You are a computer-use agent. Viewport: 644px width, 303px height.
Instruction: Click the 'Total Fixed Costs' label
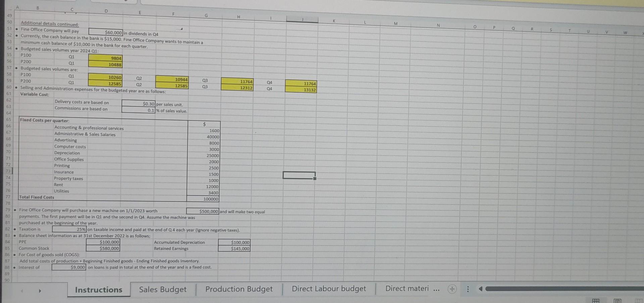pyautogui.click(x=37, y=197)
